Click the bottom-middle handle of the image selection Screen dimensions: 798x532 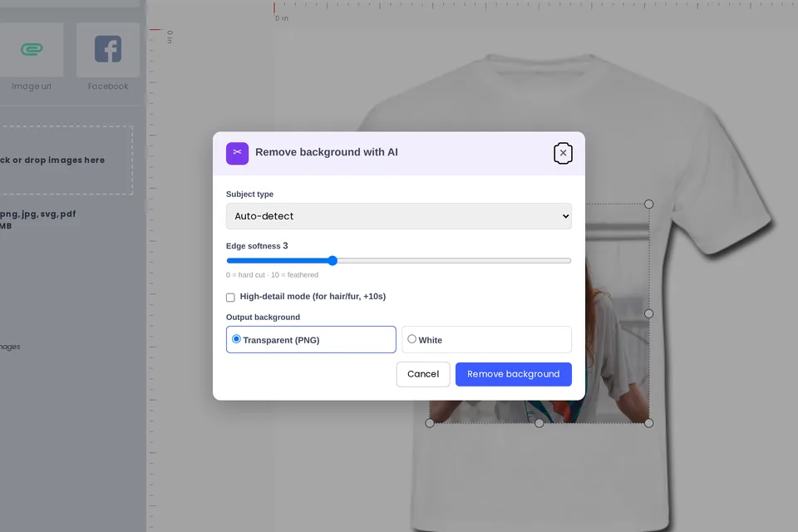539,423
